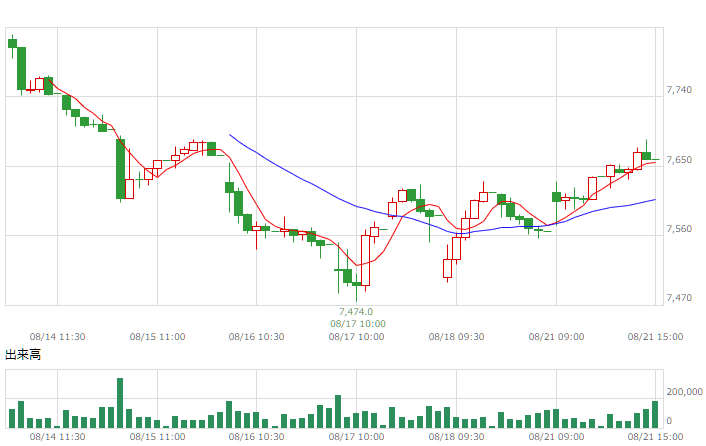Screen dimensions: 706x446
Task: Click 08/14 11:30 under the volume chart
Action: click(x=57, y=437)
